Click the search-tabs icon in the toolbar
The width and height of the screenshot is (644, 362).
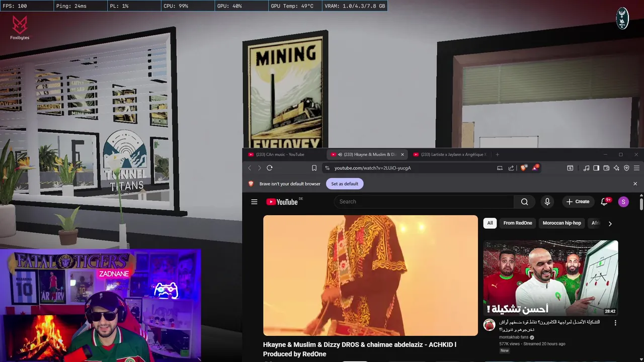(570, 168)
